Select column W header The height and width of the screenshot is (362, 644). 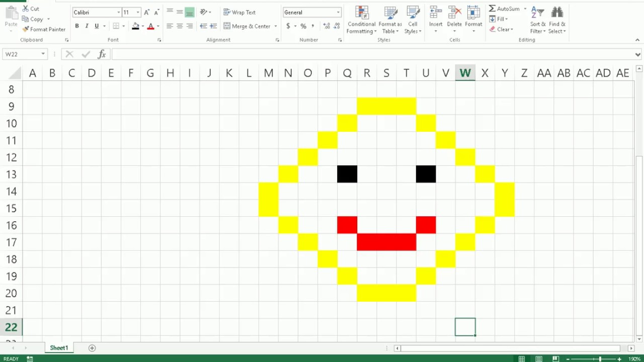click(x=465, y=73)
